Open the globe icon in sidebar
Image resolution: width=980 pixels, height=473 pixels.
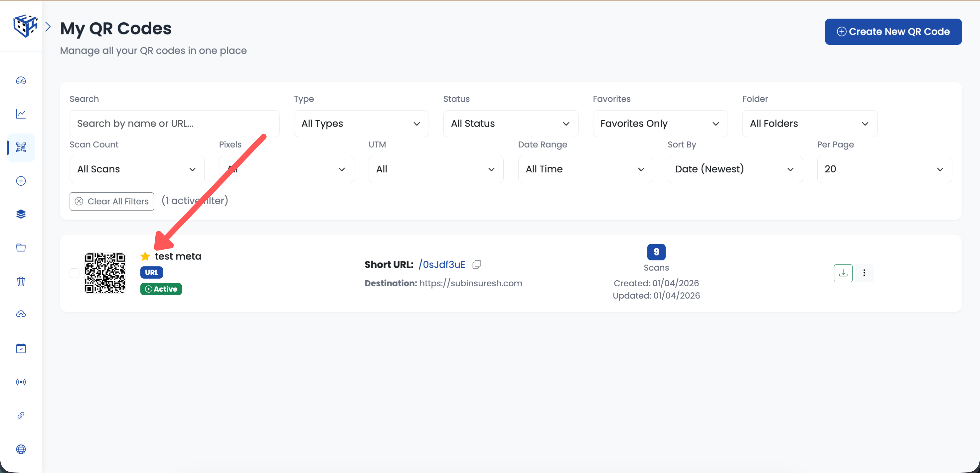click(21, 449)
